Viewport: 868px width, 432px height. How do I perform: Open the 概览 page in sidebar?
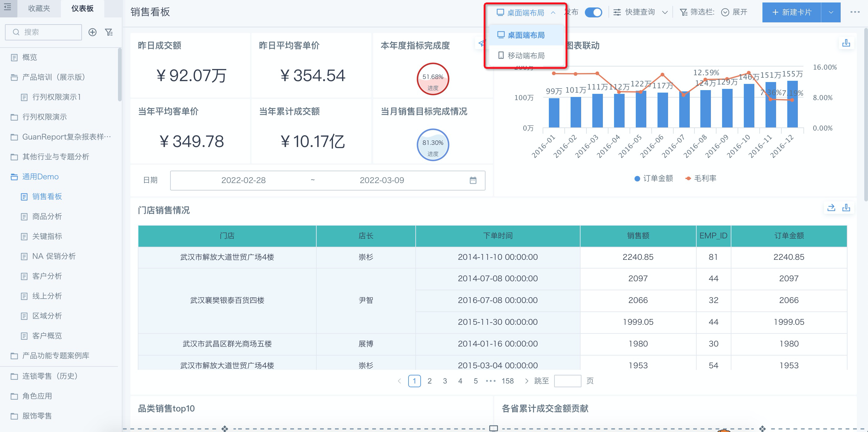pos(30,57)
